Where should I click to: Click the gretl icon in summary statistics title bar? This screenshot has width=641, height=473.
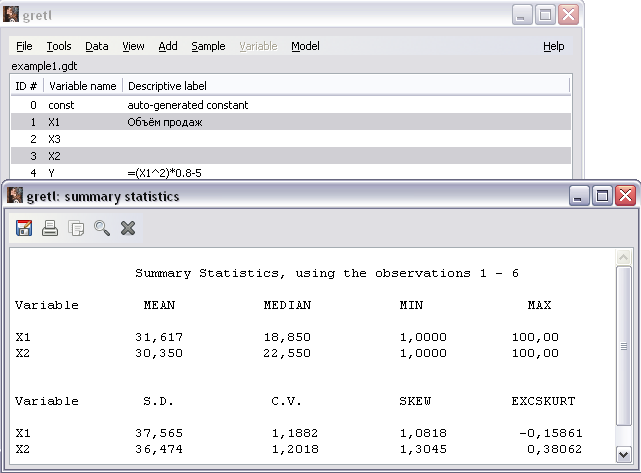point(15,195)
